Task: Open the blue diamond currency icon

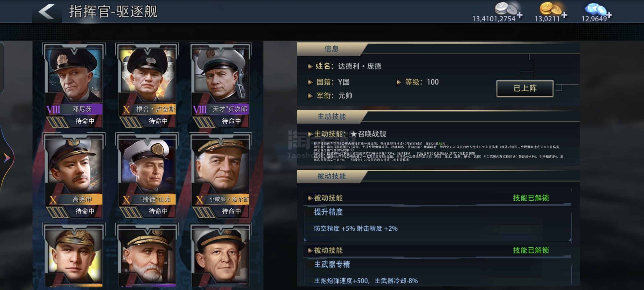Action: (x=595, y=9)
